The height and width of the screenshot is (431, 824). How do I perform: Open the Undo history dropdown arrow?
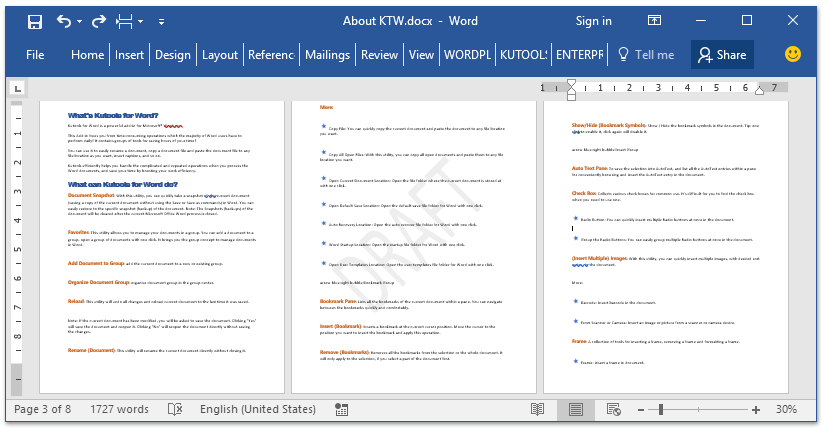[79, 22]
